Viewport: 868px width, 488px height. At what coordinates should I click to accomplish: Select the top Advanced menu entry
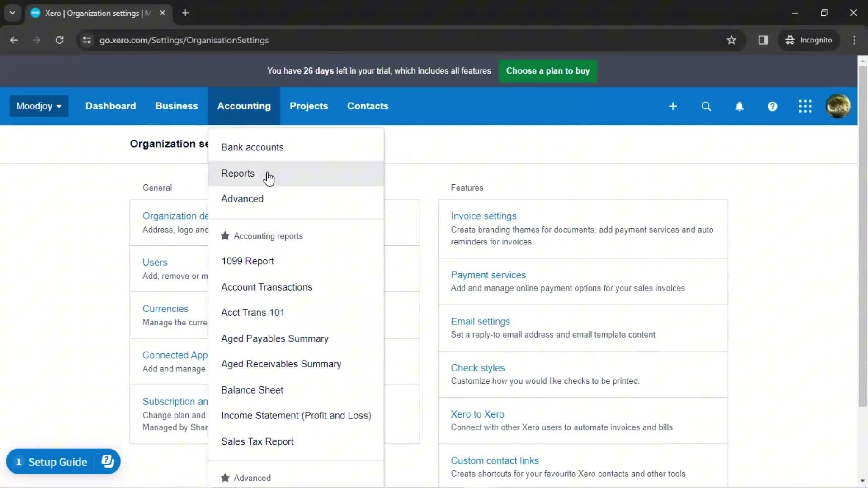coord(296,199)
